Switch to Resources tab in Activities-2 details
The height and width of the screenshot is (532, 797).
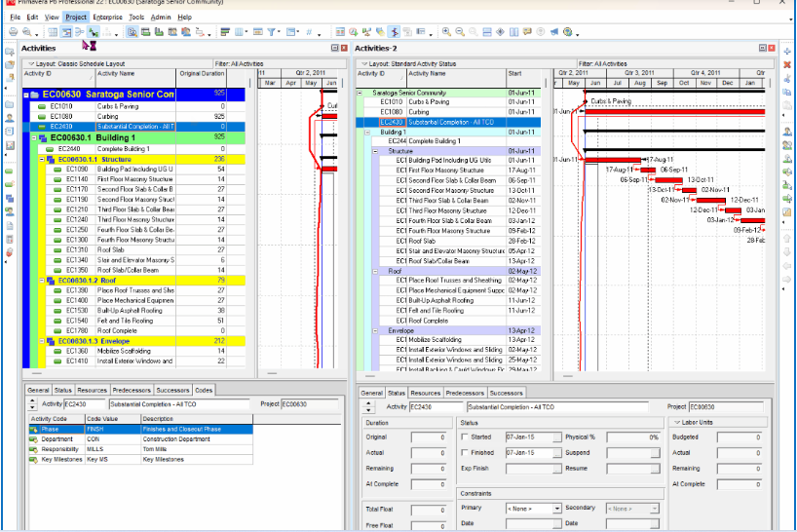pyautogui.click(x=426, y=394)
